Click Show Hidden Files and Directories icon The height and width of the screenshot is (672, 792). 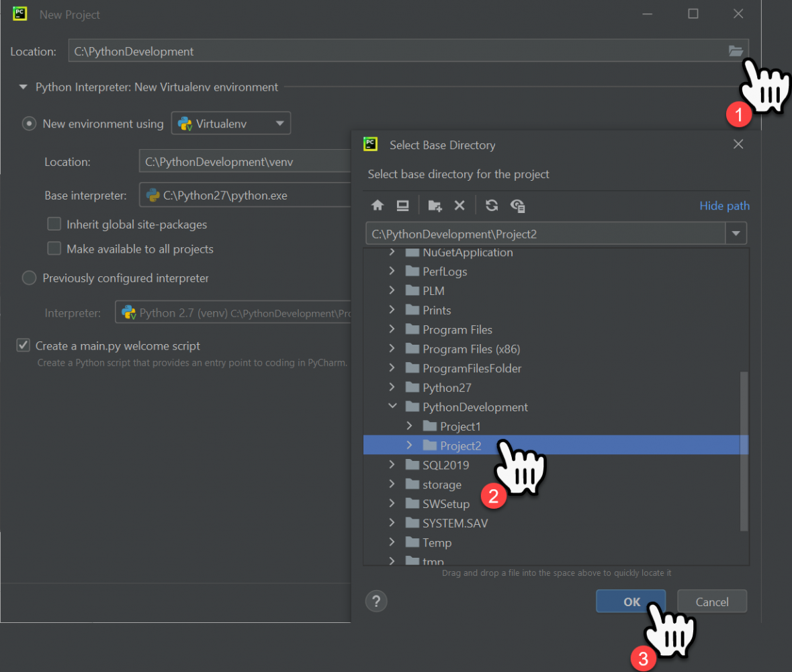pyautogui.click(x=517, y=206)
